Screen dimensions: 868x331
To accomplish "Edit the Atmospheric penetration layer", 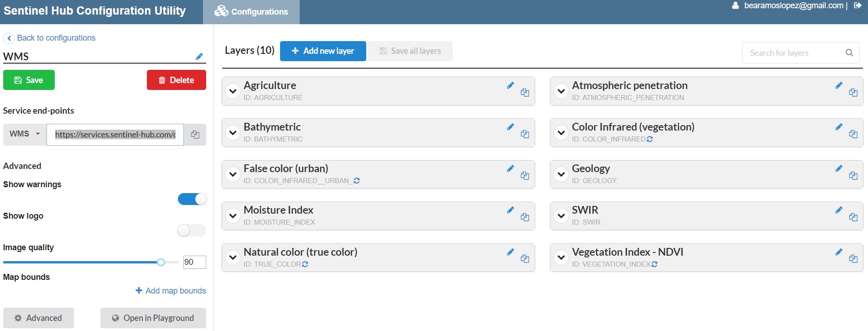I will [x=839, y=85].
